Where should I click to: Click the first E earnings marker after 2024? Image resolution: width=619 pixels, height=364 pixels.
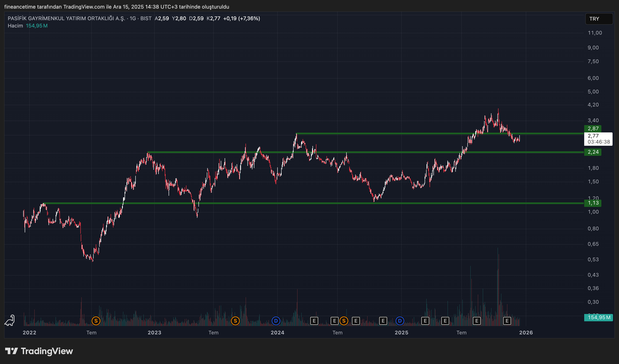pos(314,321)
